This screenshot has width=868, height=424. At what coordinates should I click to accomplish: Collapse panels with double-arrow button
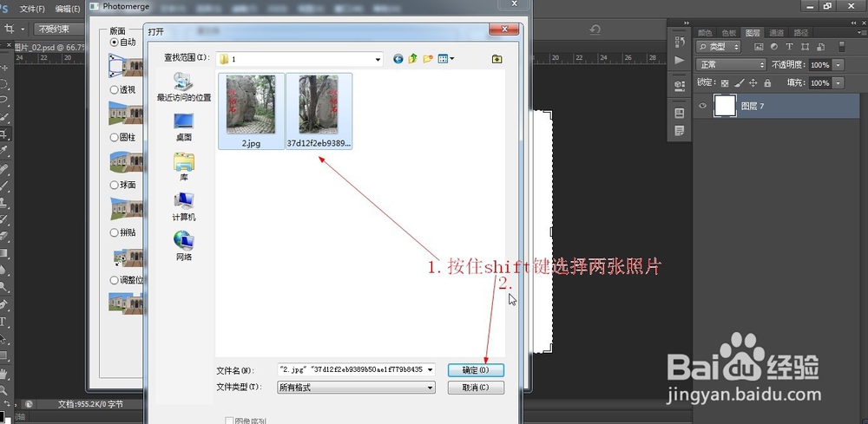click(x=852, y=23)
